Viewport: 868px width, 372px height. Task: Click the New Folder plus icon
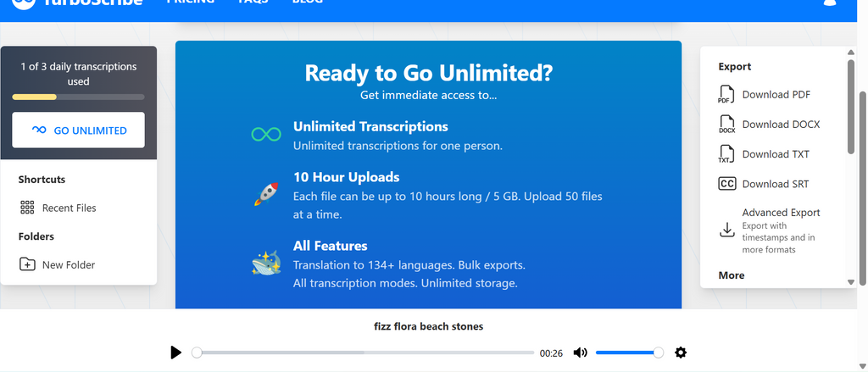click(27, 264)
